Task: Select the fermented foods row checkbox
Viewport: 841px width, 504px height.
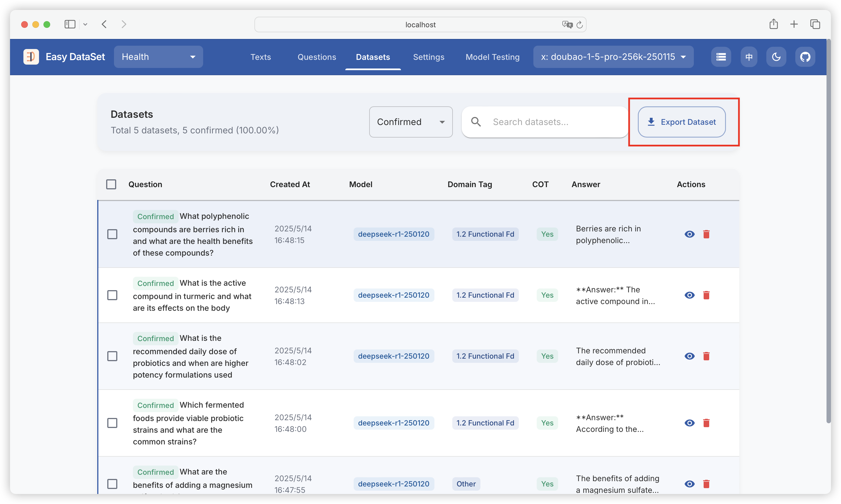Action: pos(112,423)
